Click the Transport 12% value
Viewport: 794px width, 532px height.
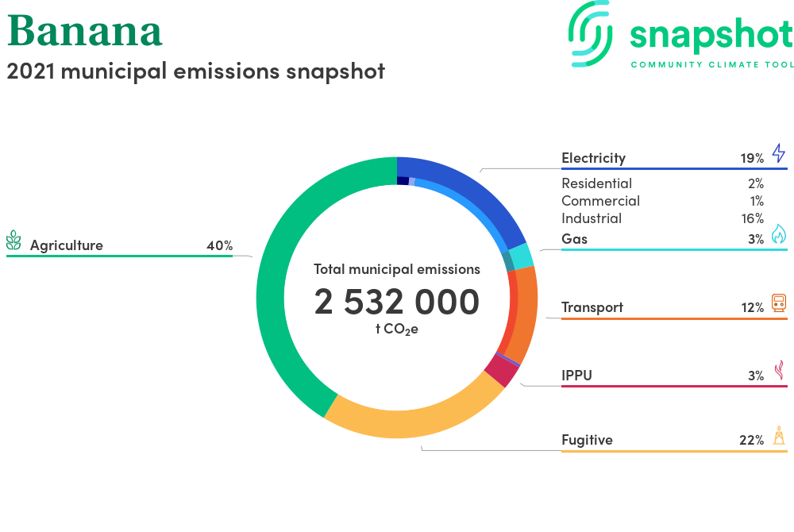click(x=753, y=308)
